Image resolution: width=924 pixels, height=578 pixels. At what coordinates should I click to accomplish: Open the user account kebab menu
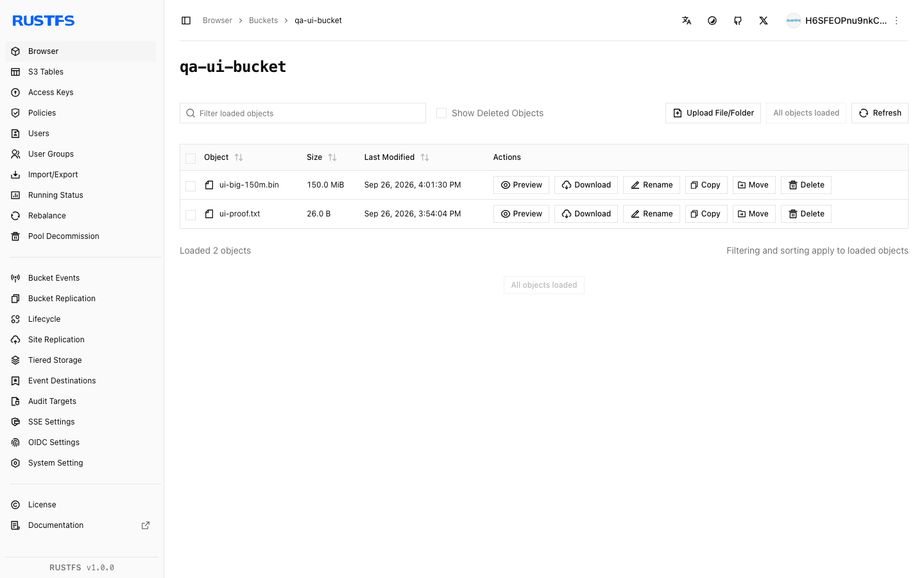pyautogui.click(x=896, y=21)
